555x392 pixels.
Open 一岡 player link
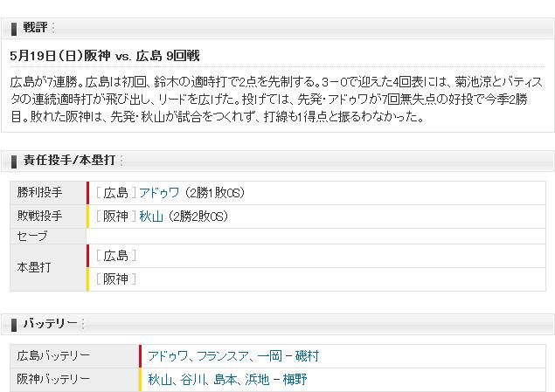click(270, 356)
